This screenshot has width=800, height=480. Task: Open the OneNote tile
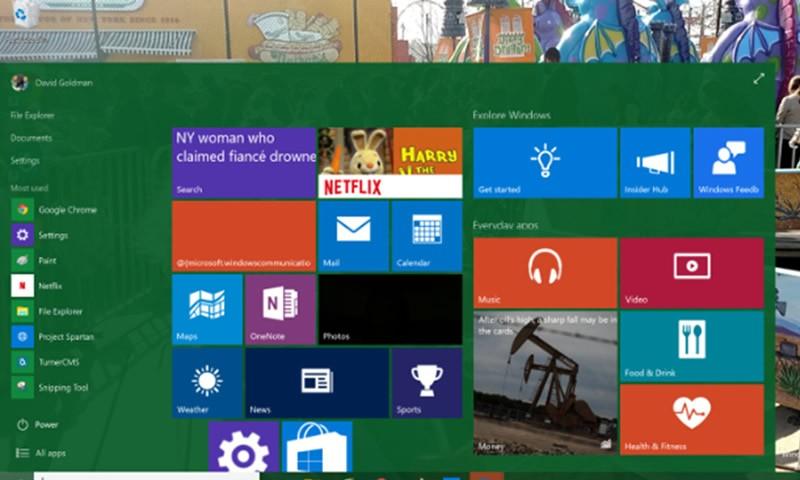click(x=280, y=309)
